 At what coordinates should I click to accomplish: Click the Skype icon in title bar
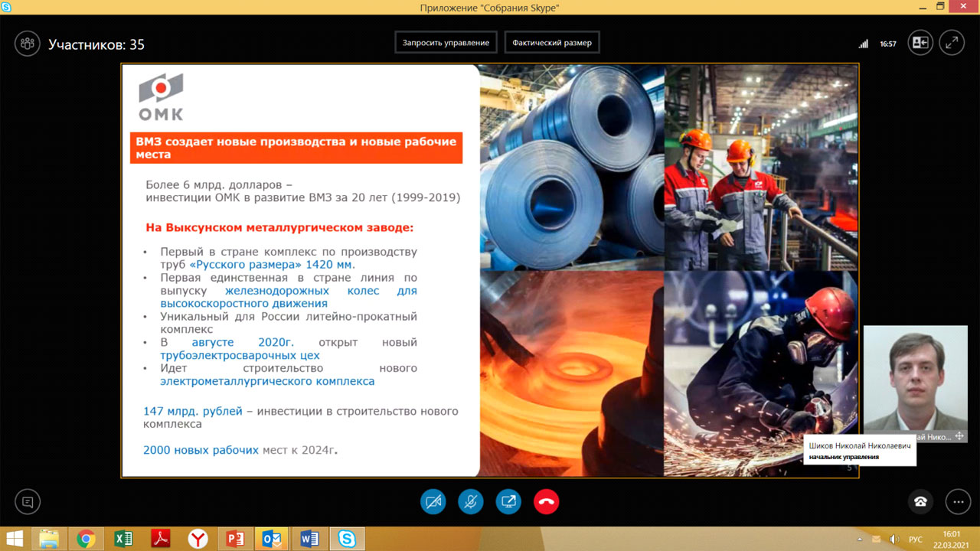(7, 7)
